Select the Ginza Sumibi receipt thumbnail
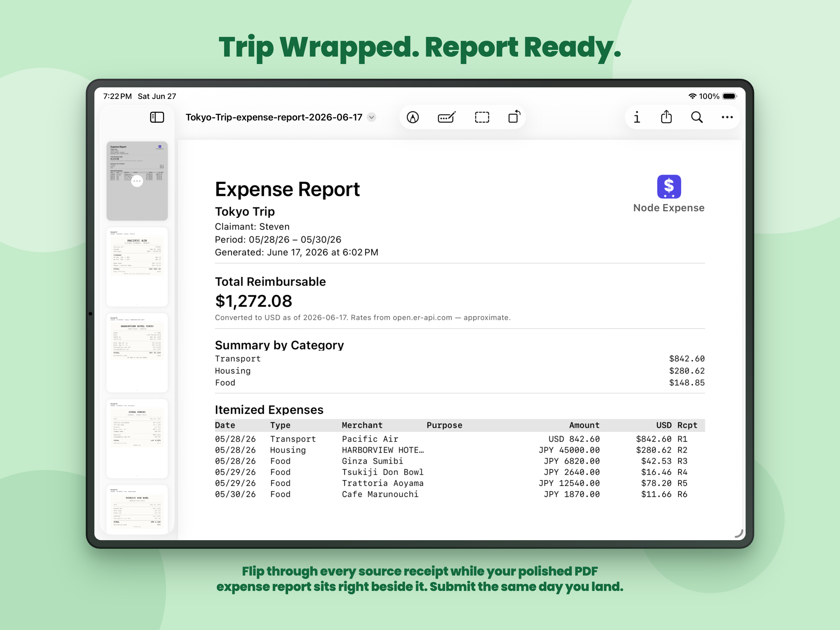The image size is (840, 630). point(137,438)
